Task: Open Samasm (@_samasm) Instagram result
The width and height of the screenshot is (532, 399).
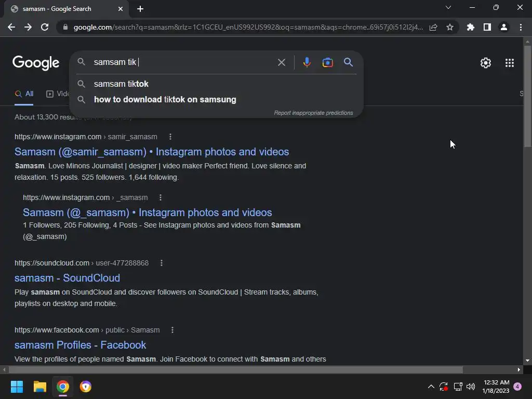Action: coord(147,212)
